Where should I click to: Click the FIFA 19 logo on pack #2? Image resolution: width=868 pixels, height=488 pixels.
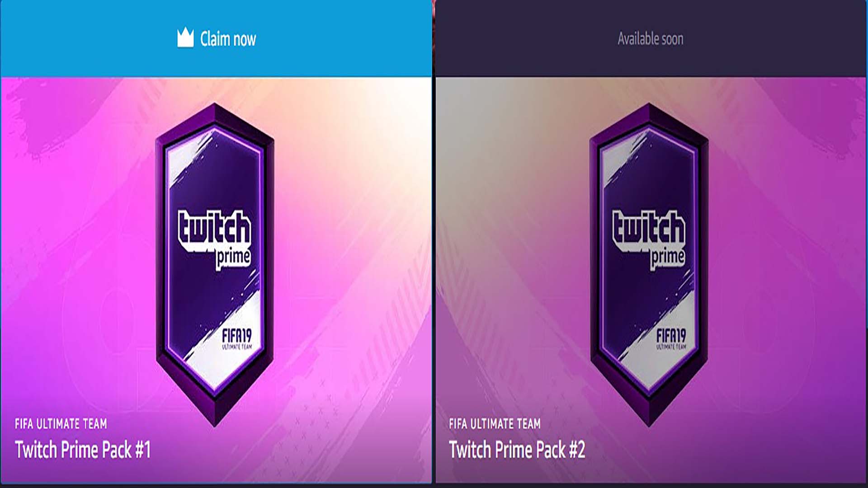point(671,339)
